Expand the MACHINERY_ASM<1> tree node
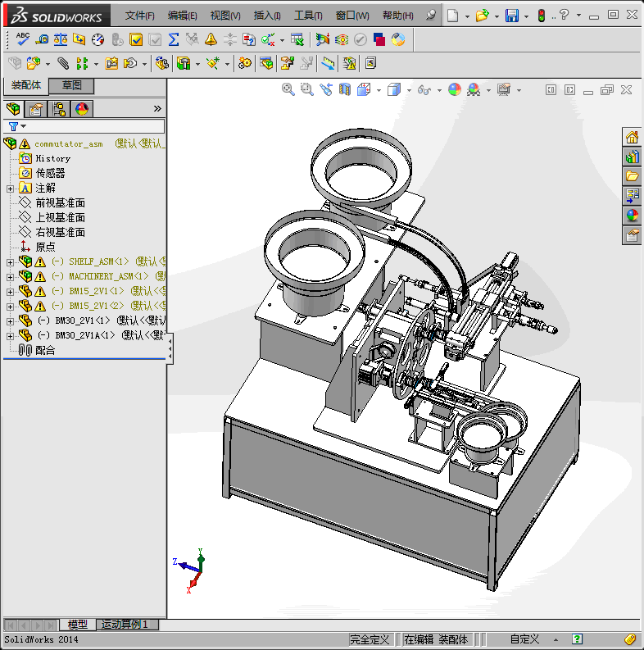Image resolution: width=644 pixels, height=650 pixels. 10,277
